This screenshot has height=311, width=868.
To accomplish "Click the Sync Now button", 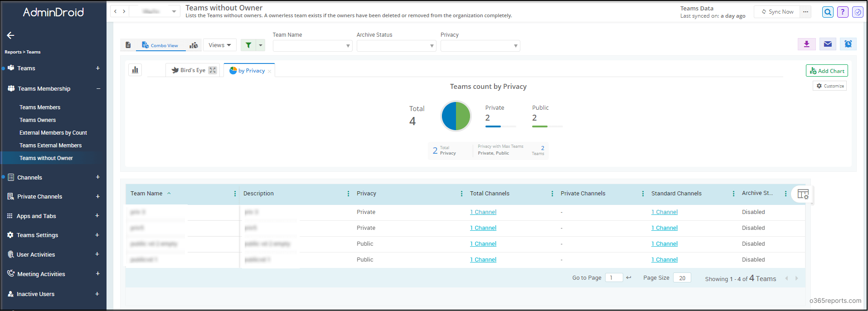I will (777, 12).
